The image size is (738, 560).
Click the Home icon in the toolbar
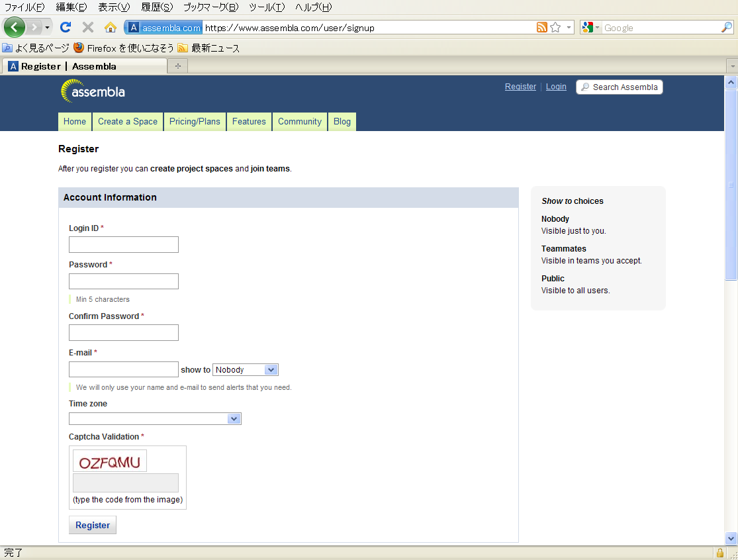111,27
